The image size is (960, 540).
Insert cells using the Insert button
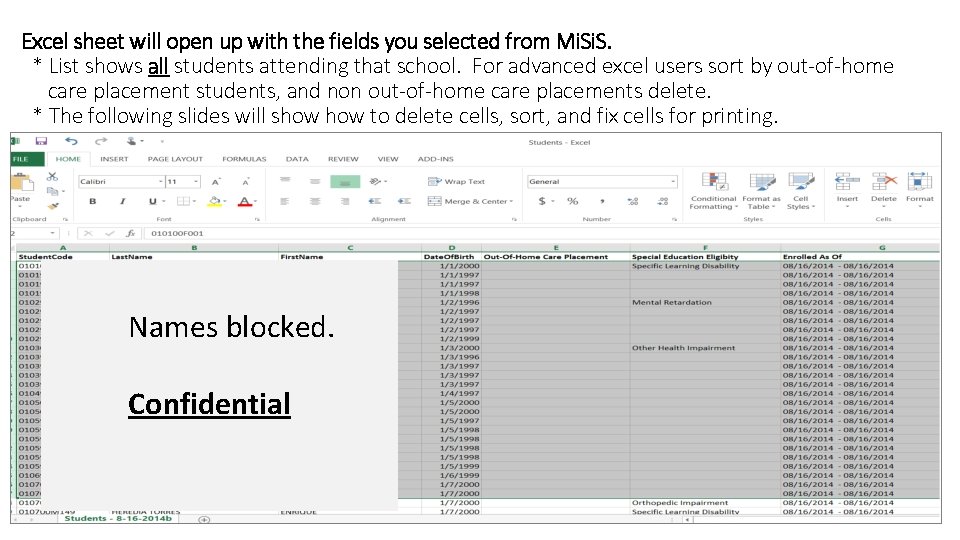pyautogui.click(x=847, y=190)
